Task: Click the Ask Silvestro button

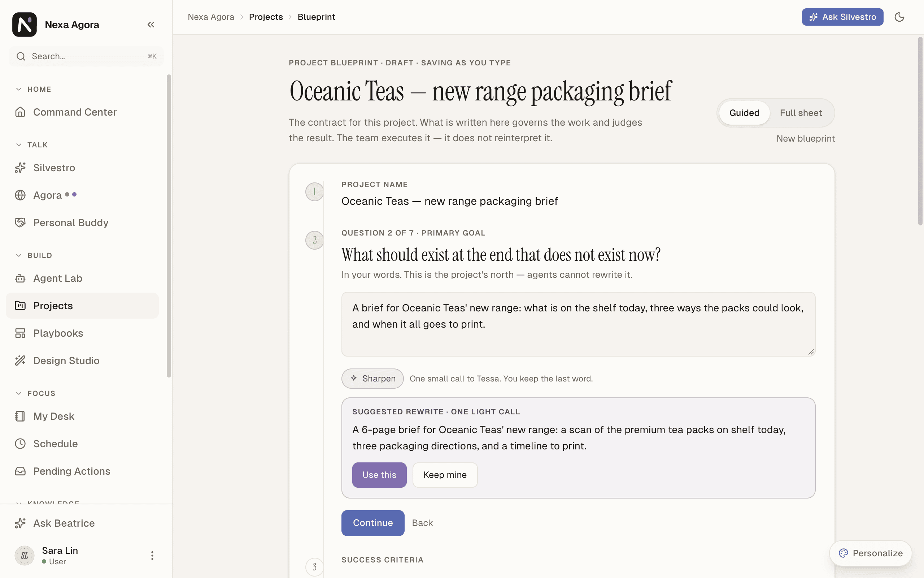Action: click(x=842, y=17)
